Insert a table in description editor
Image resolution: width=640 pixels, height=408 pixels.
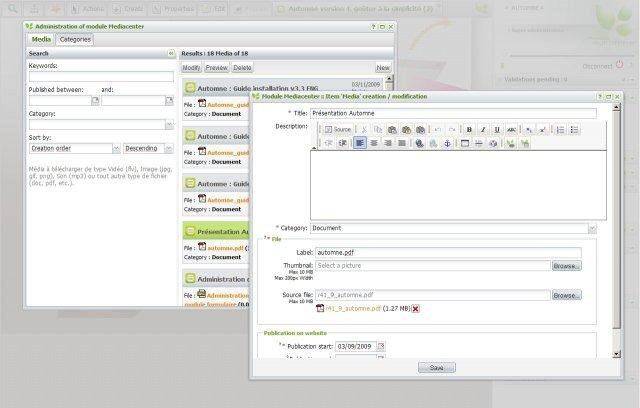point(464,143)
